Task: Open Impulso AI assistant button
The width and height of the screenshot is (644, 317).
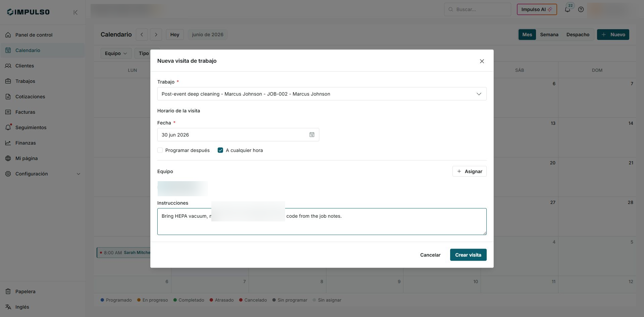Action: pyautogui.click(x=537, y=9)
